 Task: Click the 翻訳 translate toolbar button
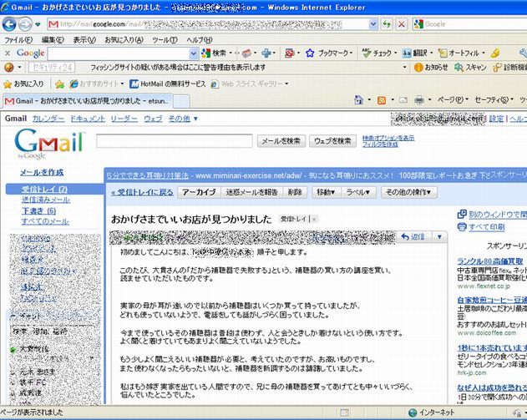click(x=415, y=53)
